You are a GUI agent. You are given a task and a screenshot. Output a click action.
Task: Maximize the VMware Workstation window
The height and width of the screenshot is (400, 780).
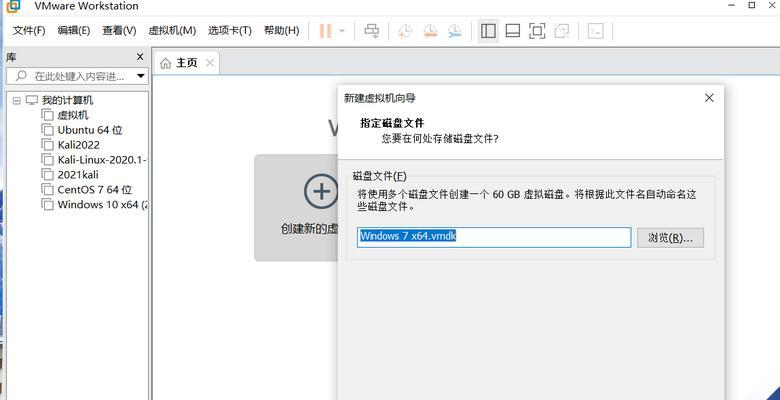(x=752, y=5)
